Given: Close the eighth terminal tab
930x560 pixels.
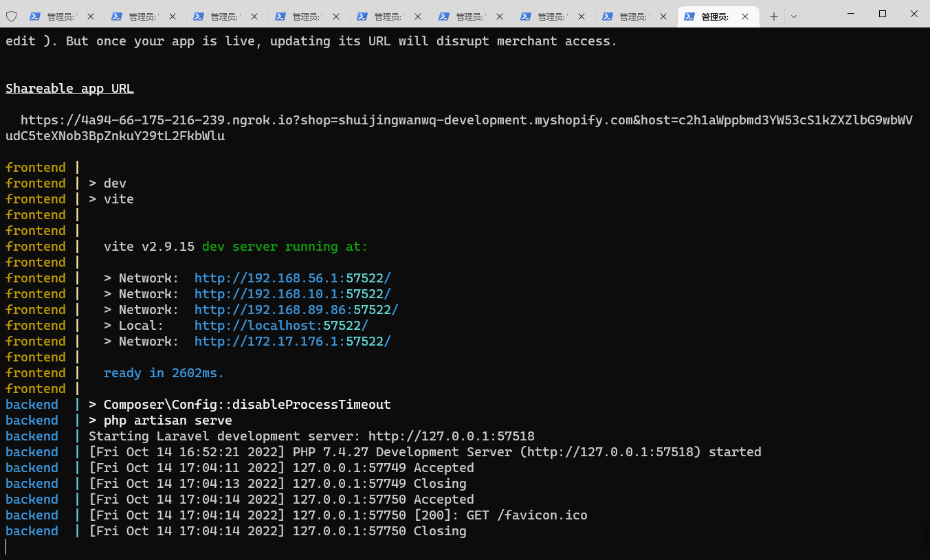Looking at the screenshot, I should pyautogui.click(x=663, y=16).
